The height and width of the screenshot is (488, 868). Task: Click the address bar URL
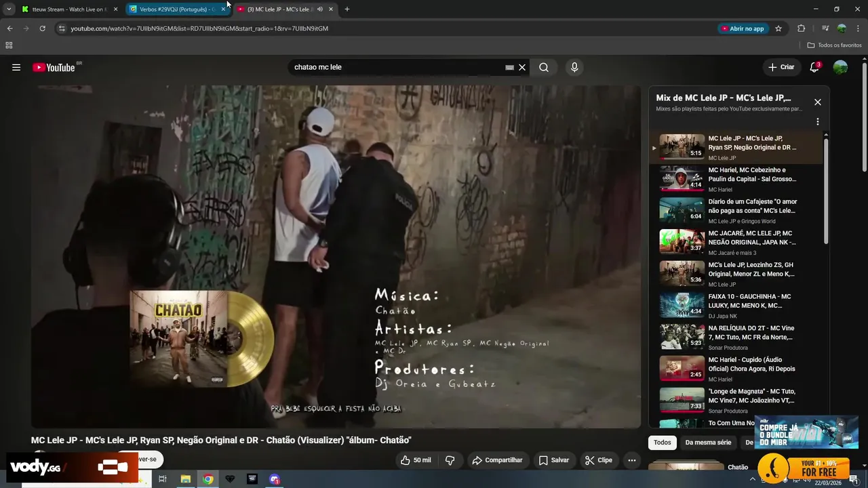tap(199, 28)
